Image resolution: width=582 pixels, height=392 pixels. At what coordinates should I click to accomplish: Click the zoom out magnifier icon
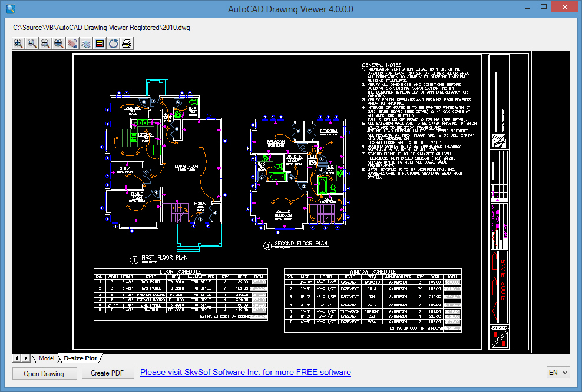click(x=45, y=44)
